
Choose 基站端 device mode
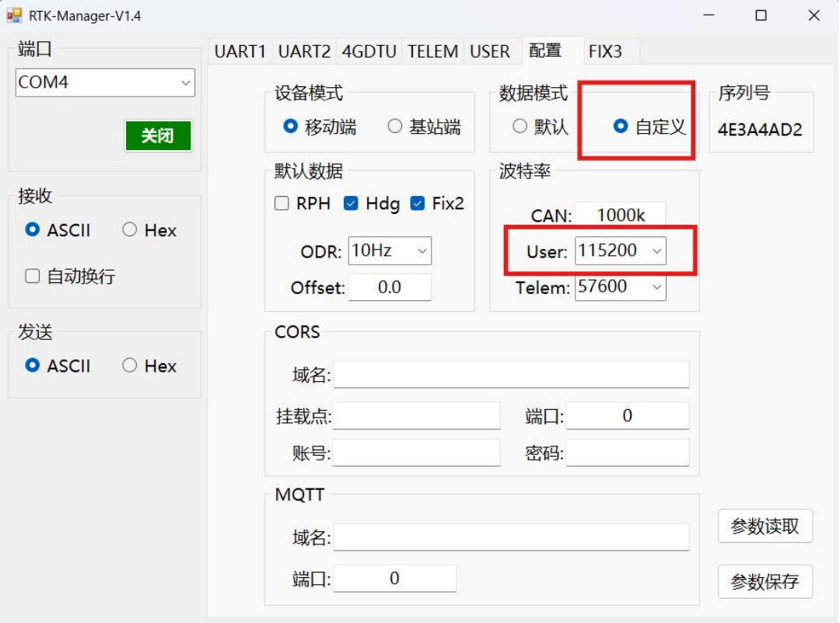pos(425,127)
